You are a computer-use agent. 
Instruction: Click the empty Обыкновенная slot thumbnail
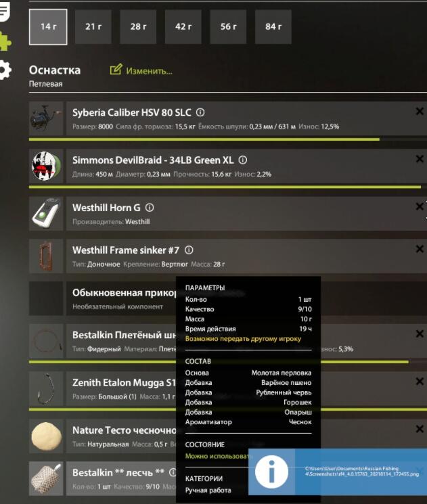coord(46,298)
